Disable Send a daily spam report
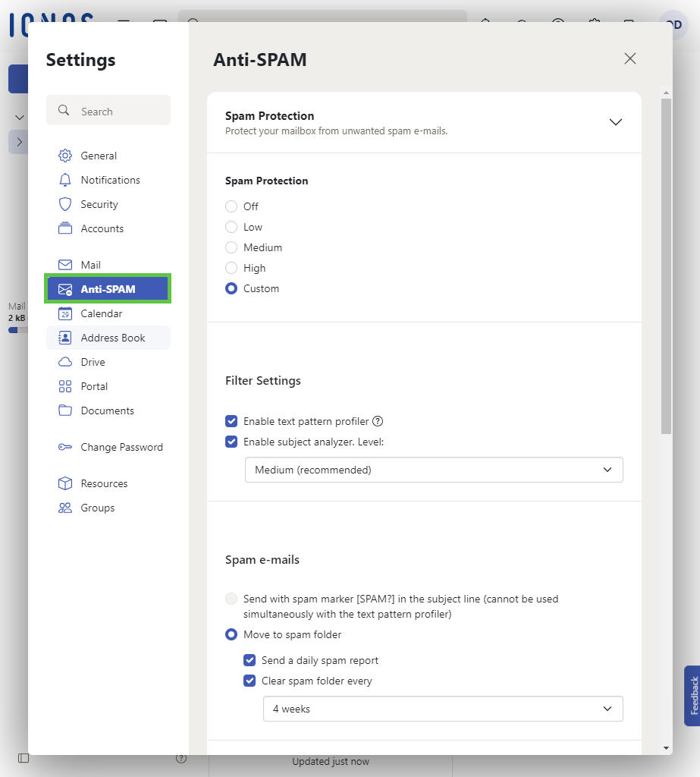 (x=250, y=660)
